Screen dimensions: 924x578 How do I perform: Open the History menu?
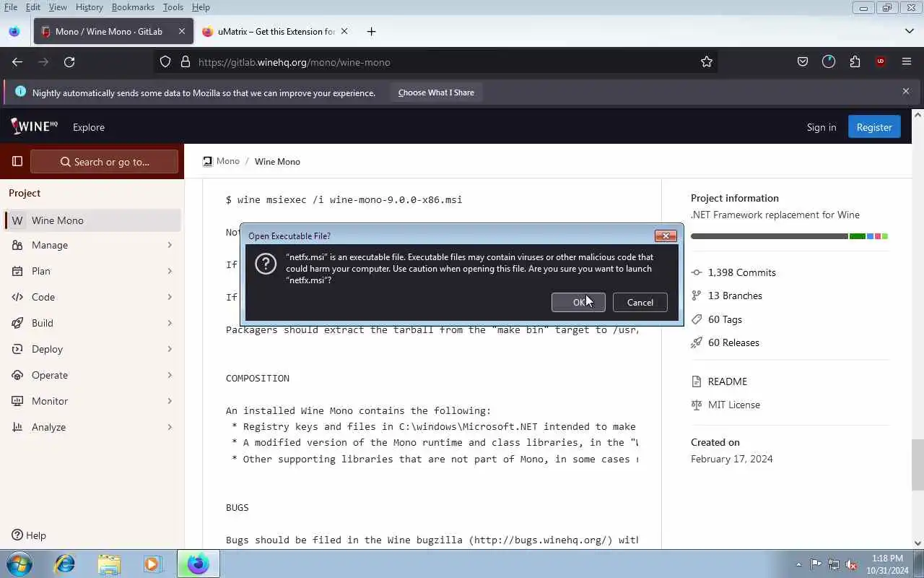tap(89, 7)
